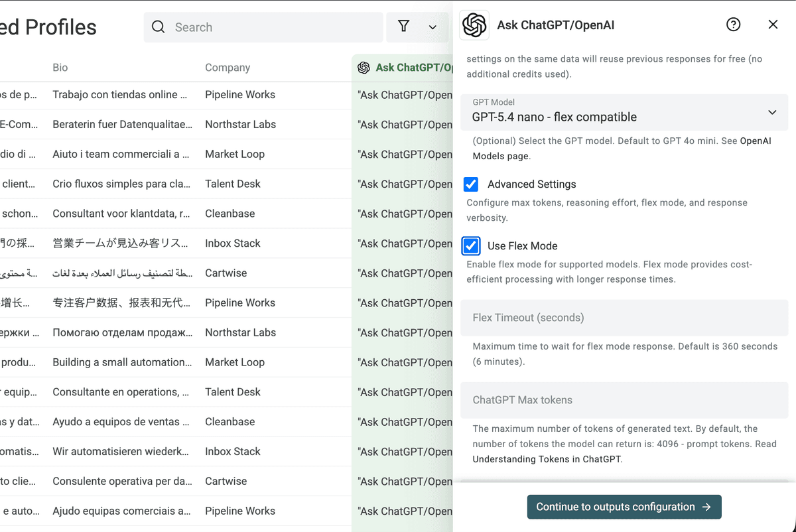Open Understanding Tokens in ChatGPT link

tap(547, 459)
